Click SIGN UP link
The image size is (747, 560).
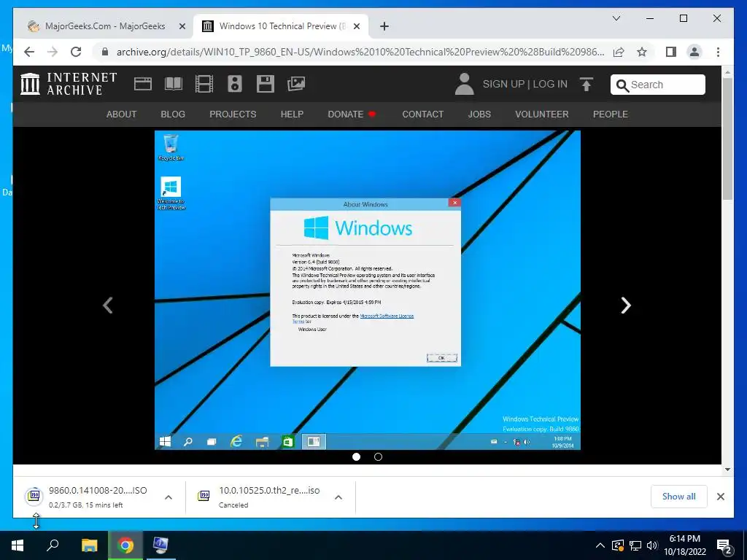(x=503, y=85)
